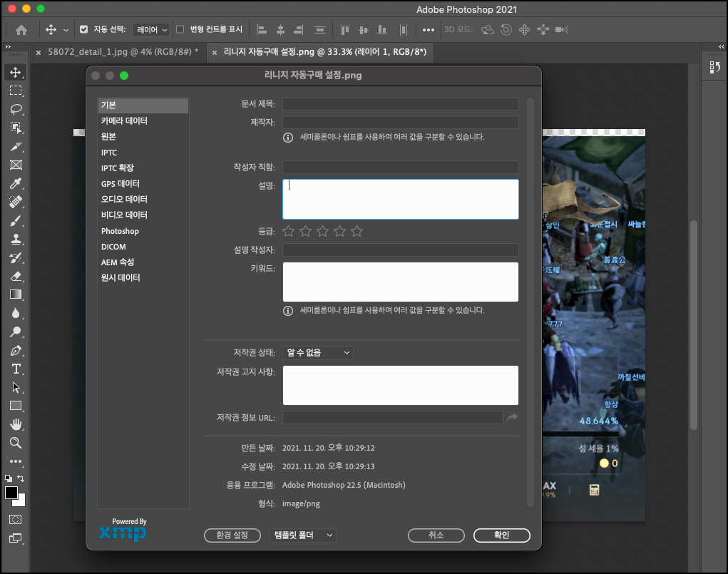Screen dimensions: 728x574
Task: Select the Eraser tool
Action: point(16,277)
